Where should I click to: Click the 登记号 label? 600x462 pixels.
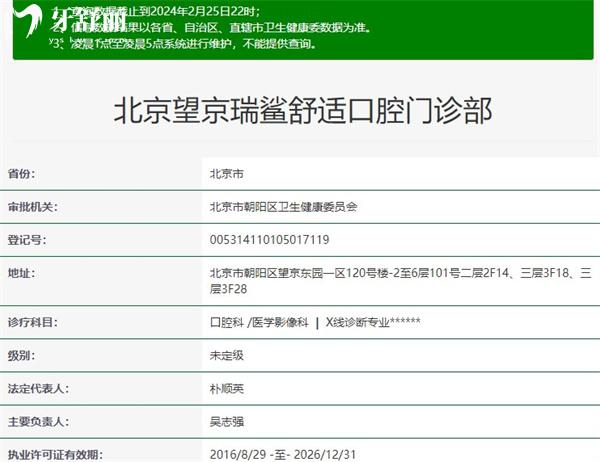click(27, 240)
